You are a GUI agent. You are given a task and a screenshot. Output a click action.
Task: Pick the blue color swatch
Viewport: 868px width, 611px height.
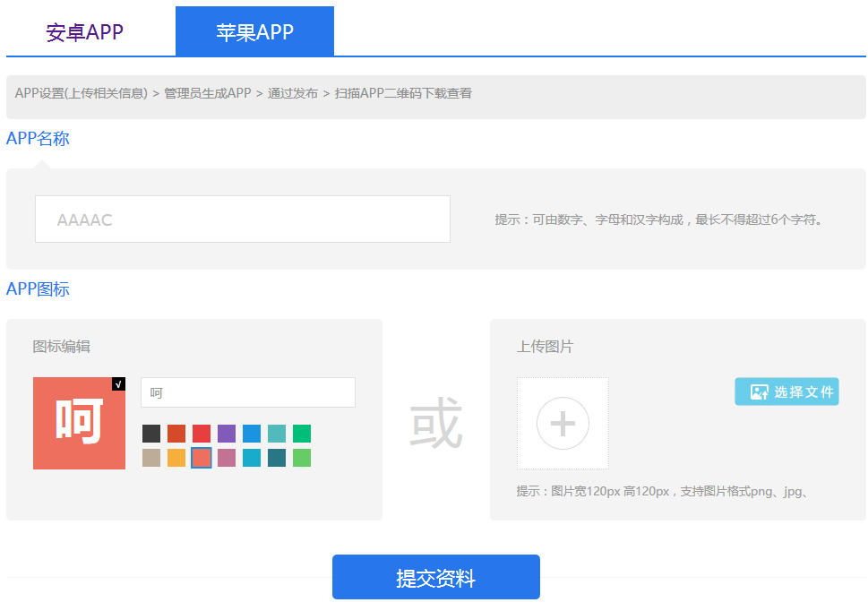tap(252, 434)
